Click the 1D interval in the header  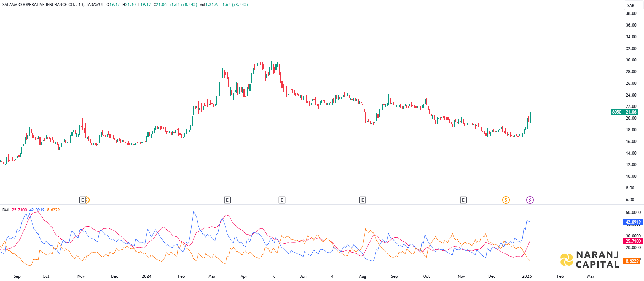(81, 5)
